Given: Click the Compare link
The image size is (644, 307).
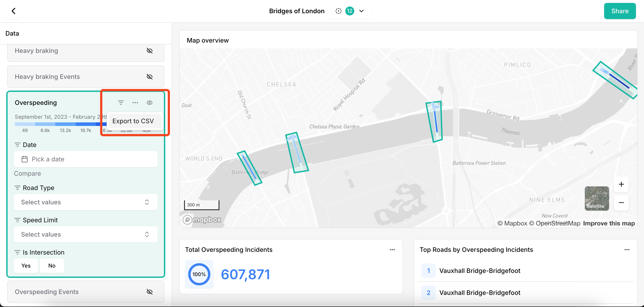Looking at the screenshot, I should (27, 173).
